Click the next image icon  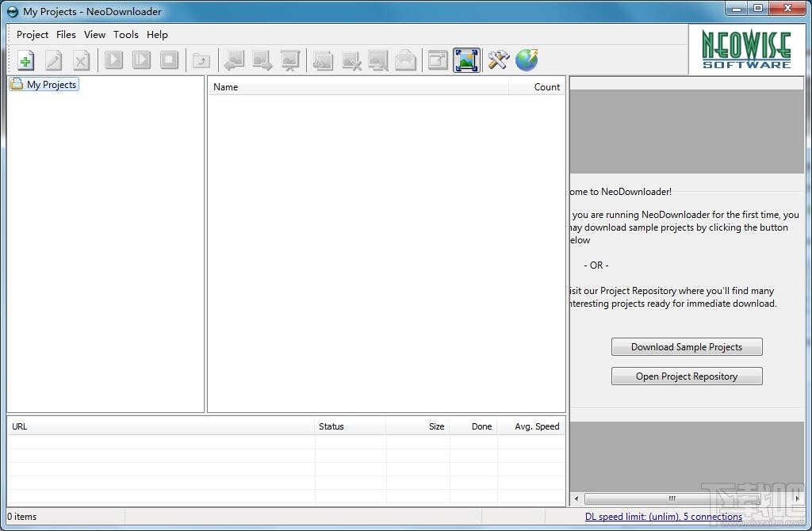point(262,60)
